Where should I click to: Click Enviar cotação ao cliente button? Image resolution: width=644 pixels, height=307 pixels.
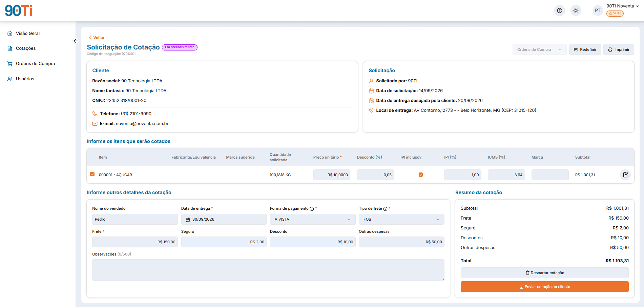tap(544, 287)
